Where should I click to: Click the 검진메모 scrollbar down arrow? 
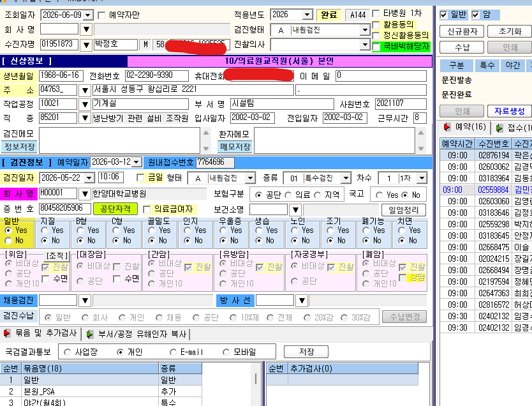click(206, 149)
